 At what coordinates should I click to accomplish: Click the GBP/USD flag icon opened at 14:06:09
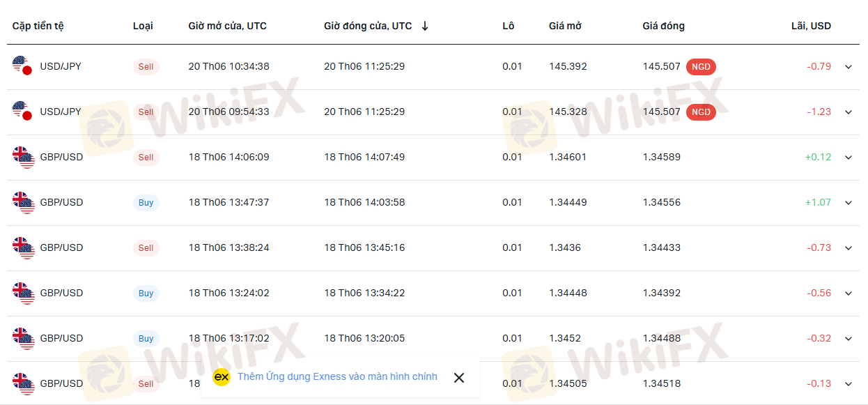23,157
